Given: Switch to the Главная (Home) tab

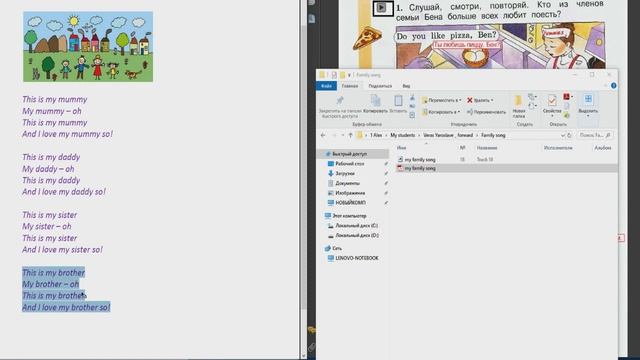Looking at the screenshot, I should tap(350, 86).
